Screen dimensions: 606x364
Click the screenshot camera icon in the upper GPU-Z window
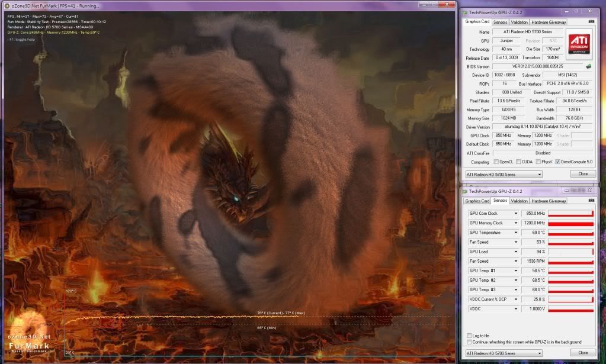[591, 22]
